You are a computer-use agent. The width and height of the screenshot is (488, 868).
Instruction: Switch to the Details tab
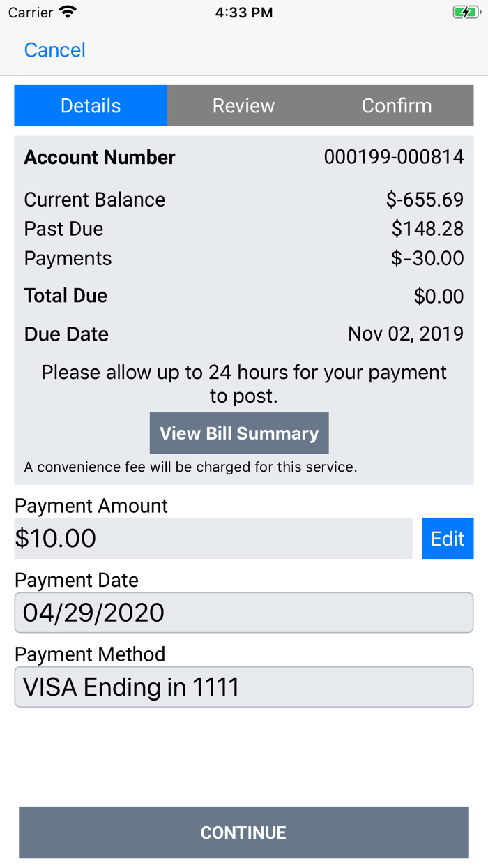coord(91,106)
